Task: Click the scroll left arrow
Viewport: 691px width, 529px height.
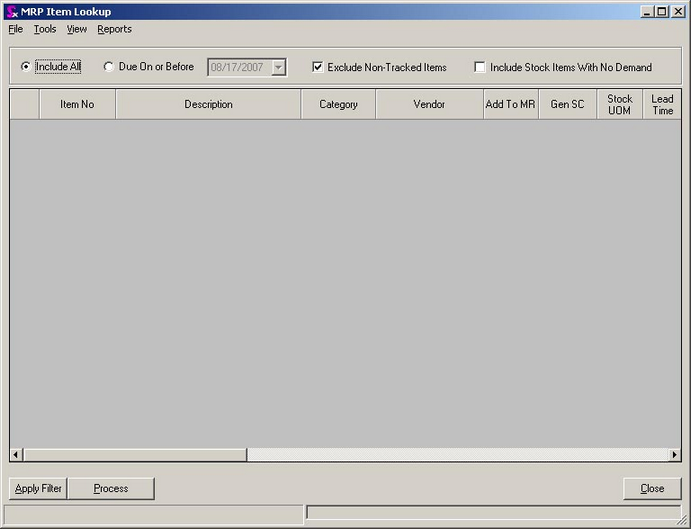Action: pyautogui.click(x=16, y=455)
